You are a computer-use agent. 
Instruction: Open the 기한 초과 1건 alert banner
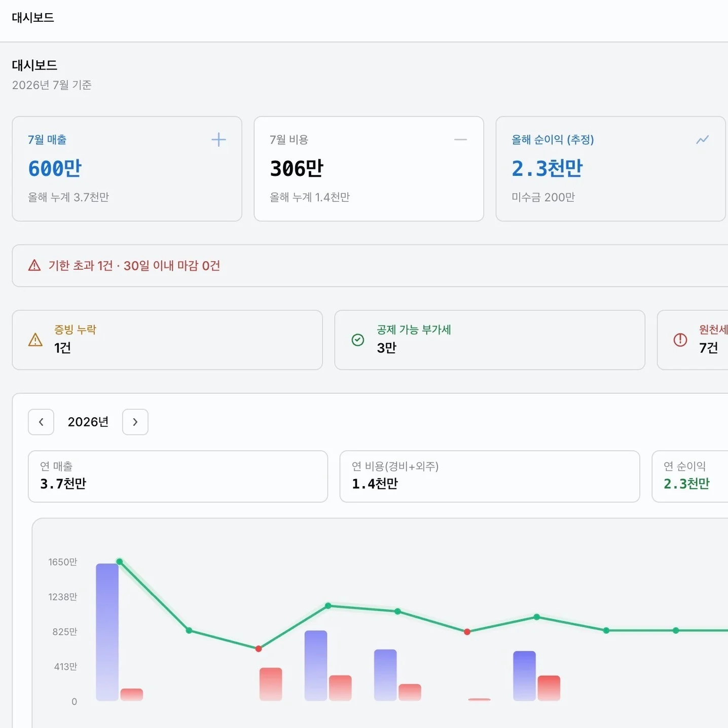click(370, 266)
